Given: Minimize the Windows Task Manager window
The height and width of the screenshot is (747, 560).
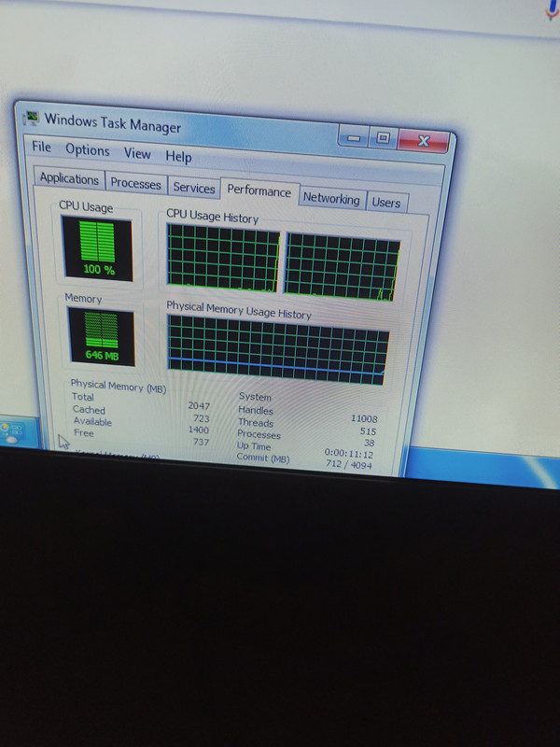Looking at the screenshot, I should [x=354, y=137].
